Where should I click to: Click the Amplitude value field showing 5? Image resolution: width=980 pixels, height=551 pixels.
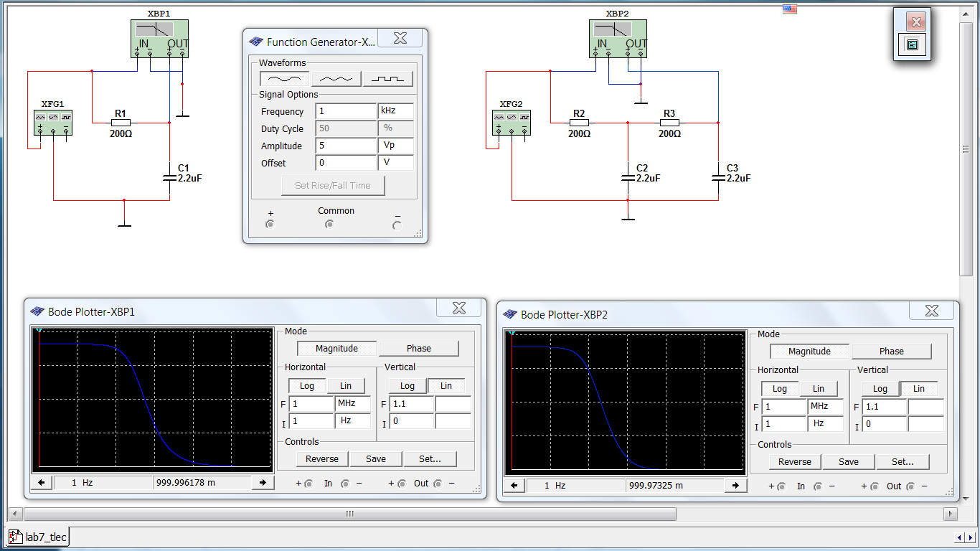click(346, 146)
